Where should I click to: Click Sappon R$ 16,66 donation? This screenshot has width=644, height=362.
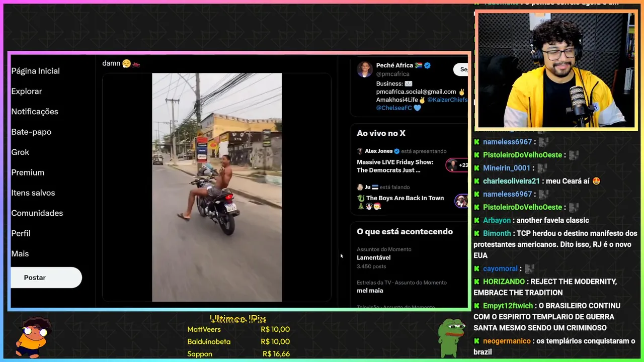point(238,354)
